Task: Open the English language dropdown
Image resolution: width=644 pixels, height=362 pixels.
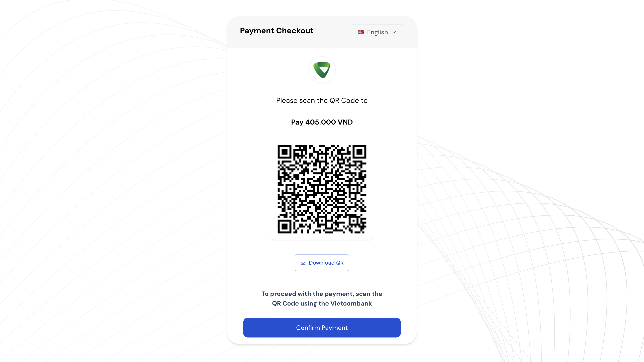Action: [377, 32]
